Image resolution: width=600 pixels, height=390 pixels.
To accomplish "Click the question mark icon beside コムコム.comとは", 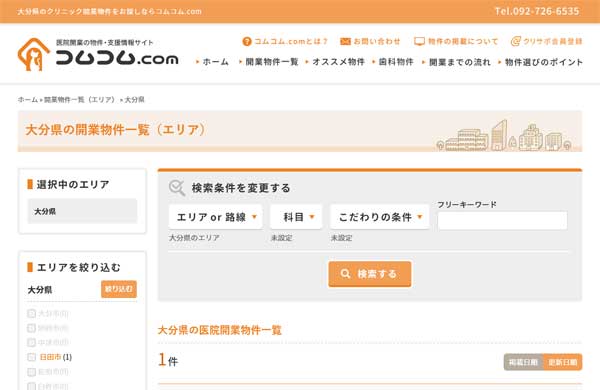I will coord(247,41).
